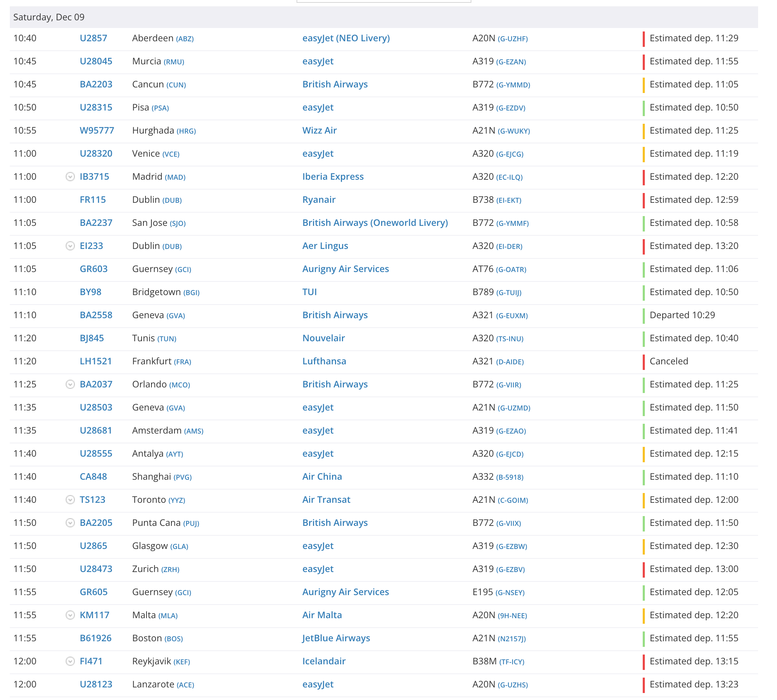Image resolution: width=777 pixels, height=700 pixels.
Task: Open the Iberia Express airline link
Action: pyautogui.click(x=333, y=177)
